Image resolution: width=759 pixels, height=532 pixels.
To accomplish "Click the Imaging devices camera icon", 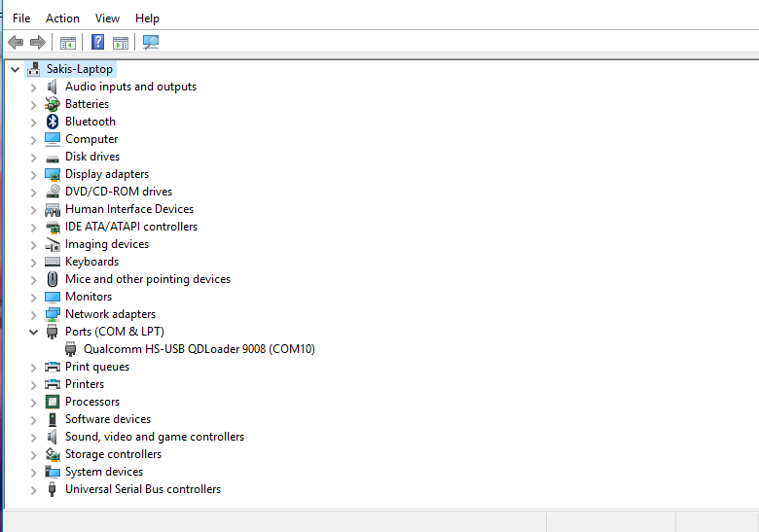I will pyautogui.click(x=53, y=245).
